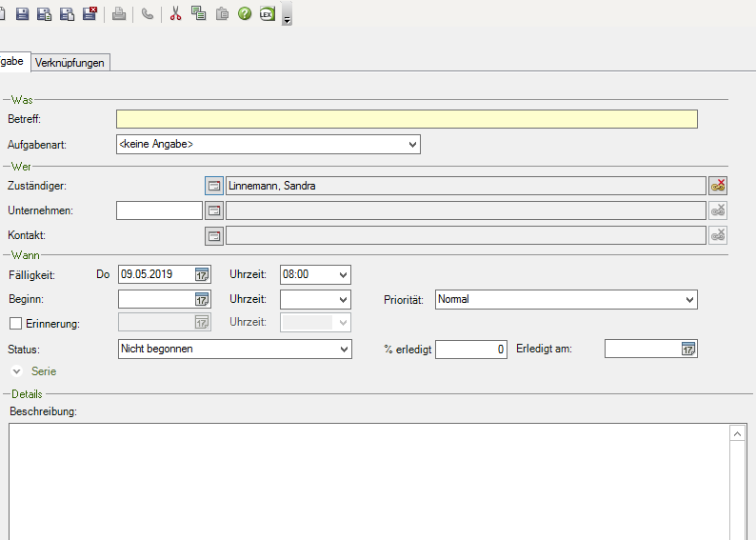Open the Aufgabenart dropdown
The width and height of the screenshot is (756, 540).
pyautogui.click(x=412, y=145)
